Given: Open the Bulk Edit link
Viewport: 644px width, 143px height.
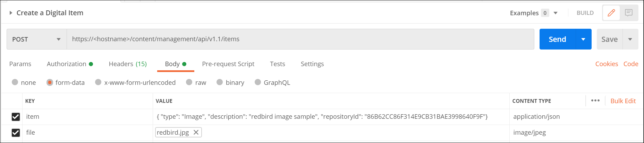Looking at the screenshot, I should tap(623, 101).
